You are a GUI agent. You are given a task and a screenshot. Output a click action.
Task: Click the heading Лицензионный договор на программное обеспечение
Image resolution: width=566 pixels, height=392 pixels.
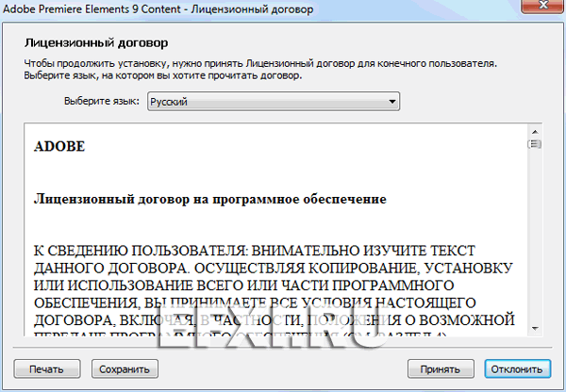click(x=210, y=199)
